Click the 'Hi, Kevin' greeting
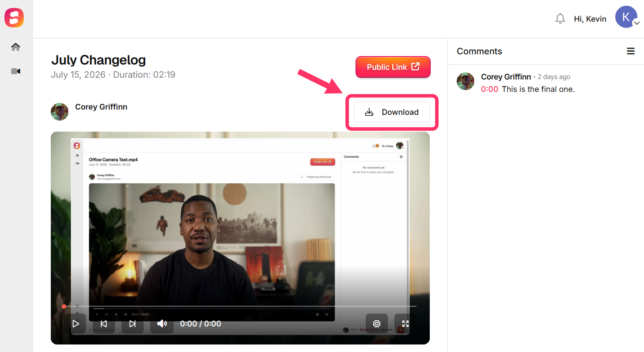 [590, 19]
